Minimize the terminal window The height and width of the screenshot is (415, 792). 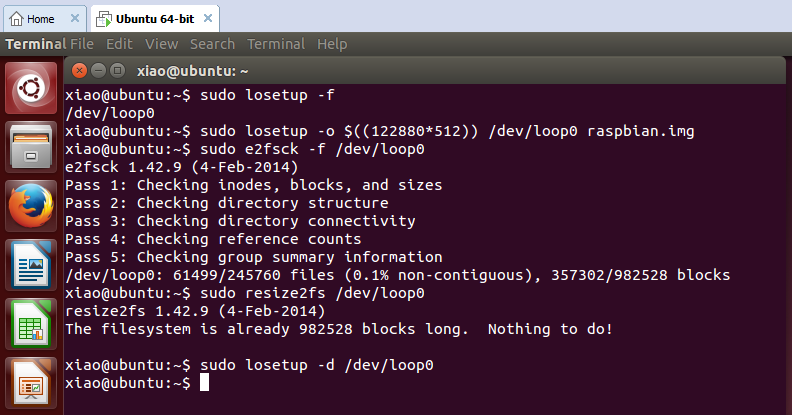point(98,71)
